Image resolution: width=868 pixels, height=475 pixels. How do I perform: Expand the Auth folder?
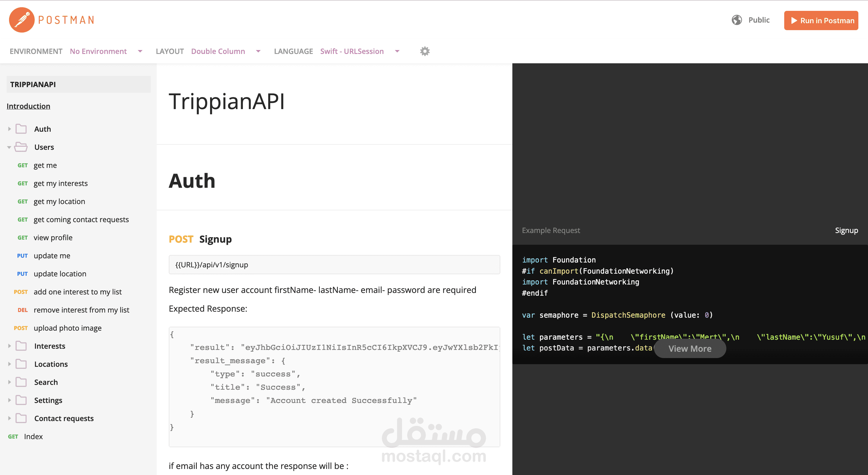(x=9, y=129)
